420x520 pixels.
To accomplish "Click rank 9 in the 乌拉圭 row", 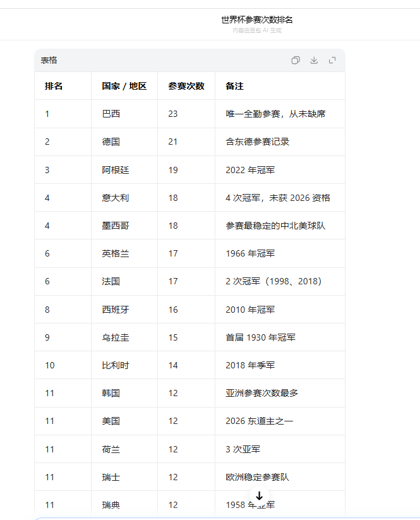I will point(47,337).
